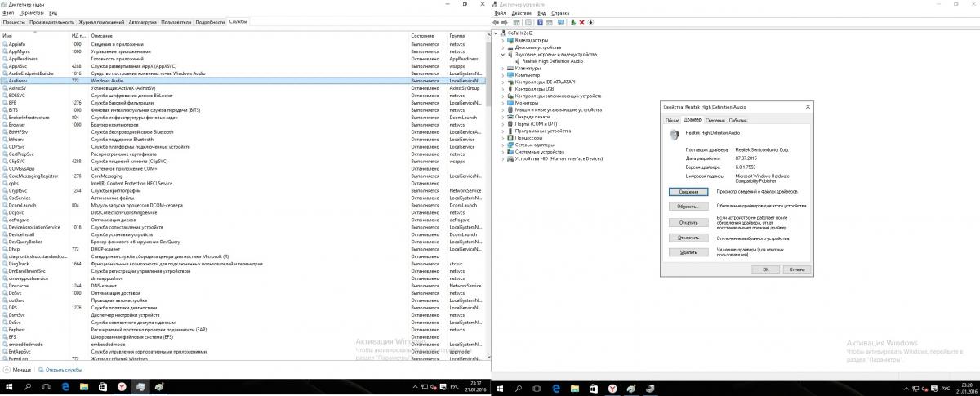Click the Открыть службы link
Screen dimensions: 980x396
[64, 369]
